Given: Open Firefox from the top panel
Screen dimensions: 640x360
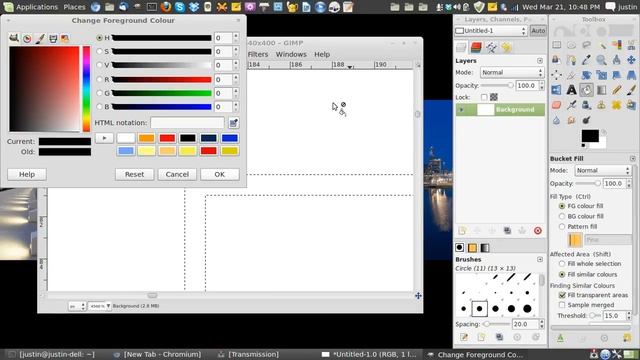Looking at the screenshot, I should (166, 7).
